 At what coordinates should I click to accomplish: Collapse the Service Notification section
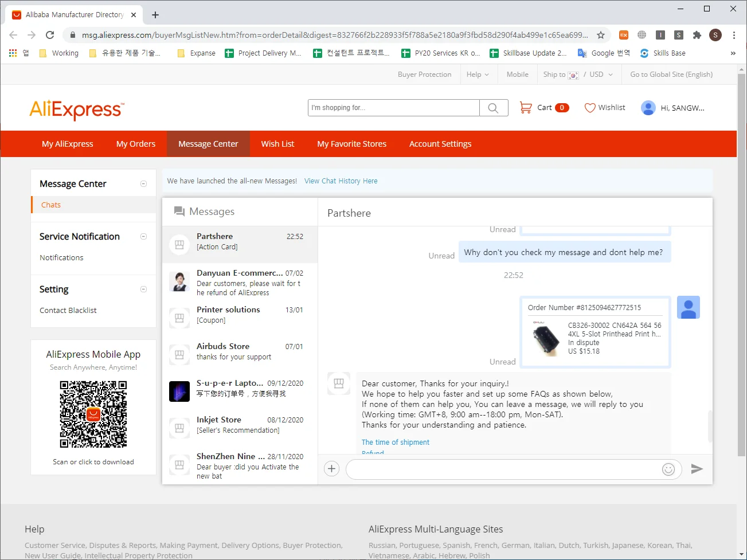point(143,237)
